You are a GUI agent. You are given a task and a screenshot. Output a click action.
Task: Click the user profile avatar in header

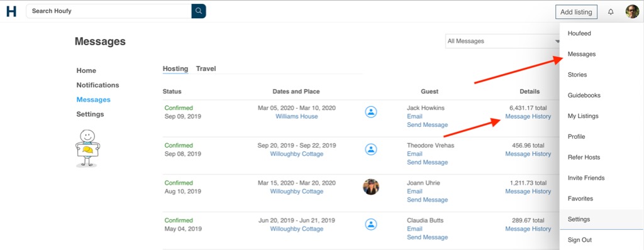632,12
